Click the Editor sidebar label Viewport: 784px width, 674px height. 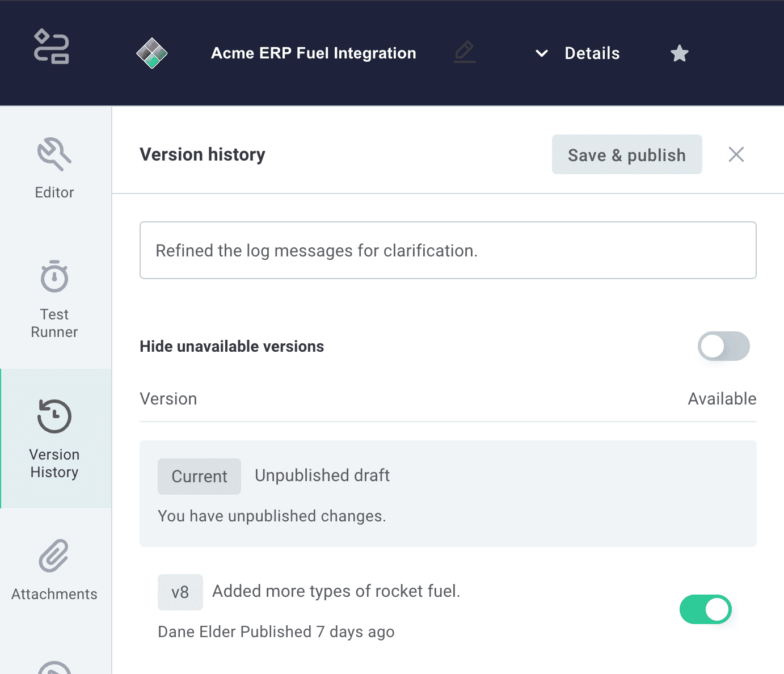click(54, 192)
